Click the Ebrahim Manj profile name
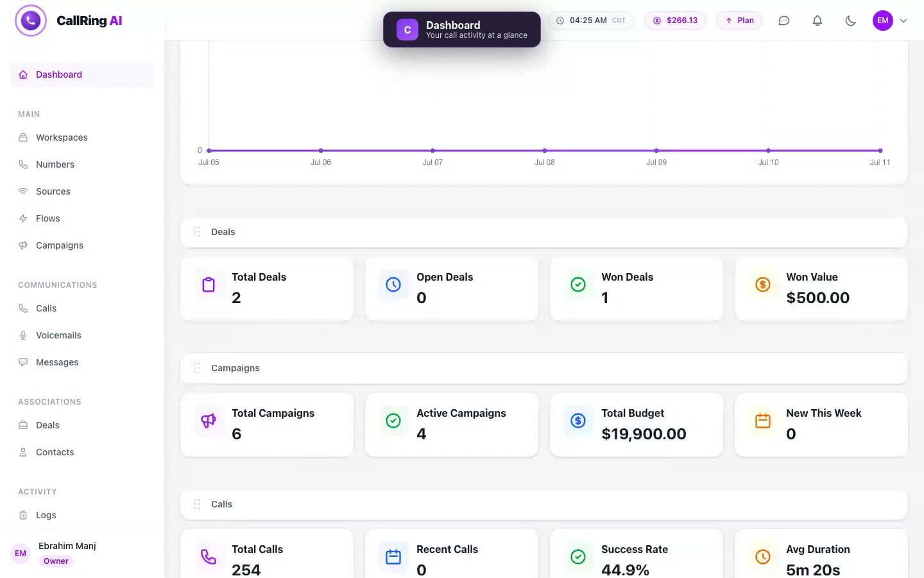 coord(67,546)
